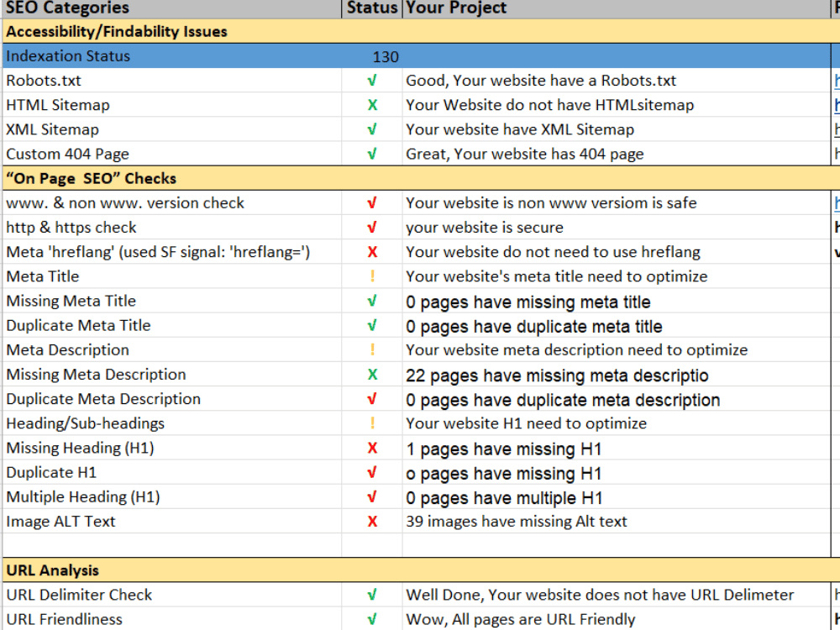Select 'Your website is non www versiom is safe'
This screenshot has width=840, height=630.
(616, 203)
